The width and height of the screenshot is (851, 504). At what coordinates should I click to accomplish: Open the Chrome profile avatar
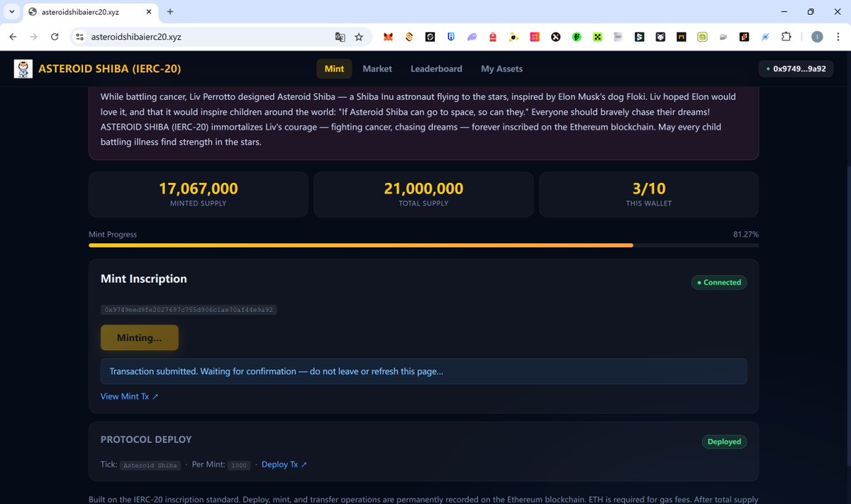[817, 37]
